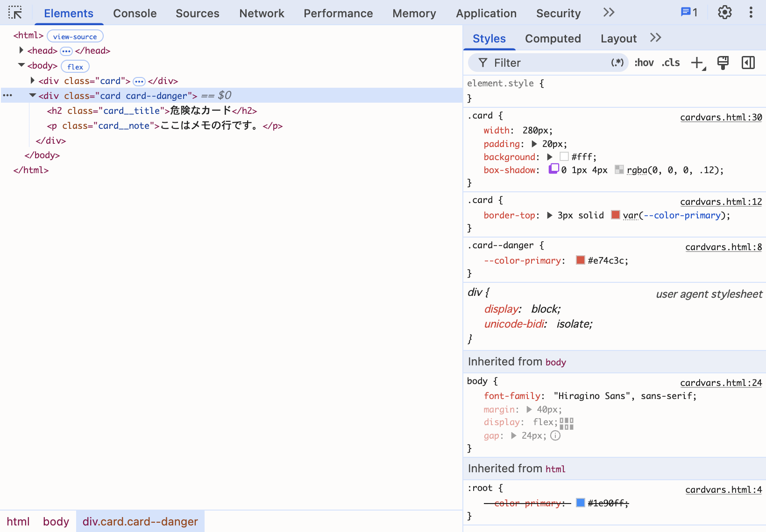Select html in the breadcrumb bar
Image resolution: width=766 pixels, height=532 pixels.
pos(18,521)
